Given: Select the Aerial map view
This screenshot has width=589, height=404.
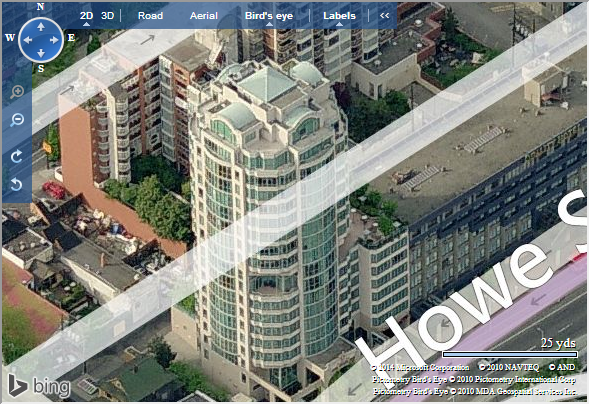Looking at the screenshot, I should 204,16.
